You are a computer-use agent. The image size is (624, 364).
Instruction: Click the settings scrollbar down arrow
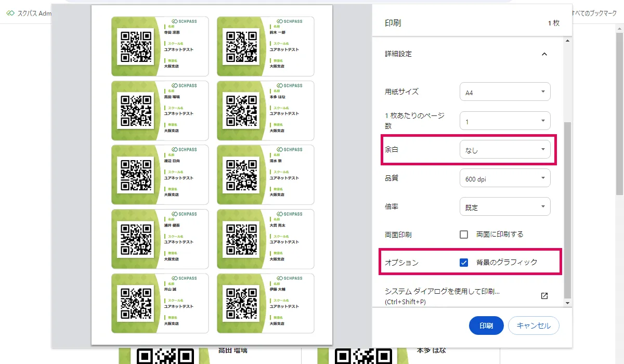tap(567, 303)
